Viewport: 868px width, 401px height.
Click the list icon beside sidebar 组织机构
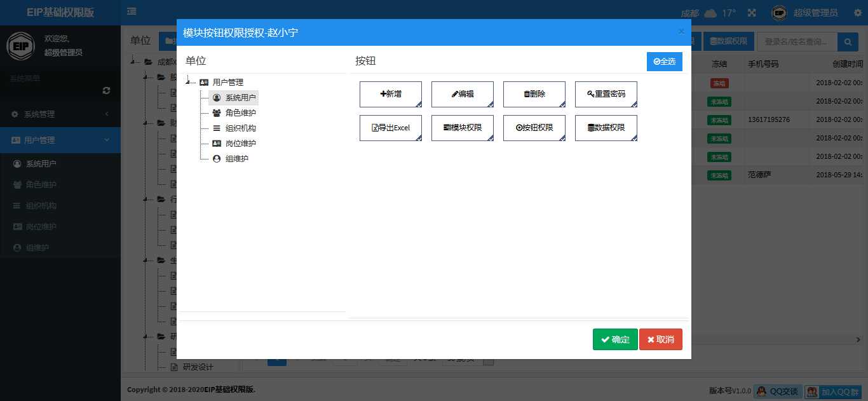[x=17, y=206]
